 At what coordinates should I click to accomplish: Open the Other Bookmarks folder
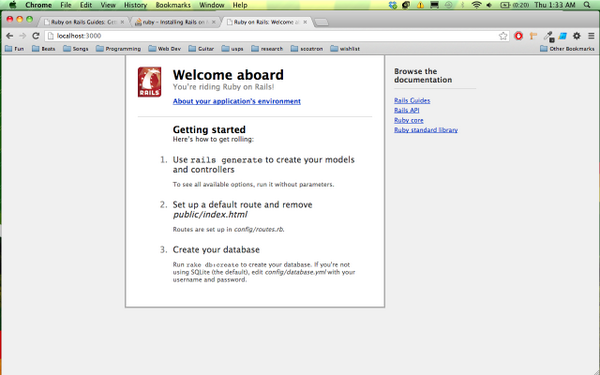click(x=567, y=49)
